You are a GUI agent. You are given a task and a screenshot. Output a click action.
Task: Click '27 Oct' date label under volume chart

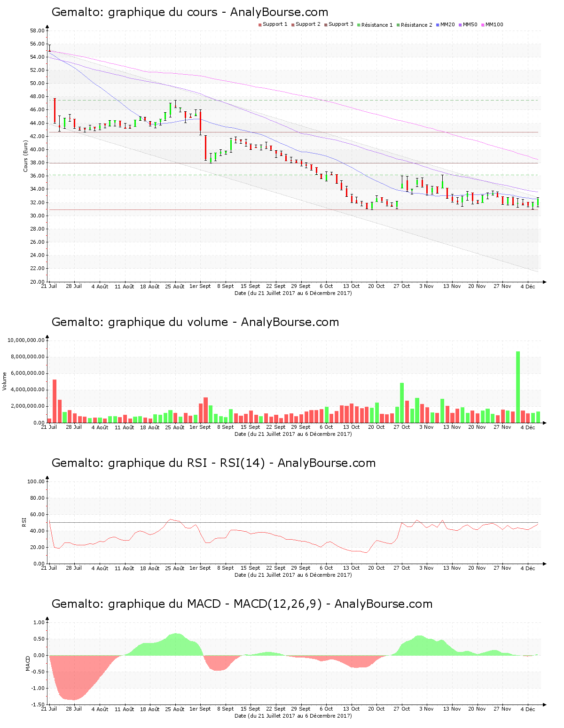[x=402, y=427]
